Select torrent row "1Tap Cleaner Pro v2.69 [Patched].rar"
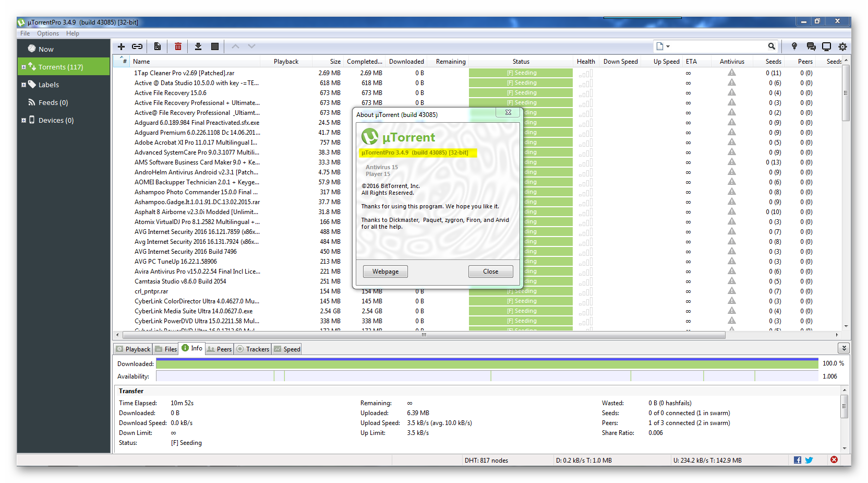 (477, 73)
